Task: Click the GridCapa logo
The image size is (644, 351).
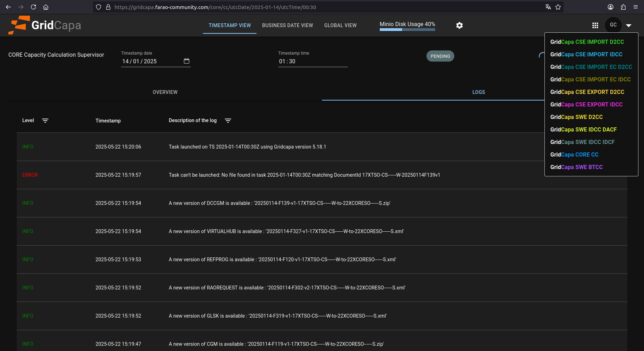Action: point(45,25)
